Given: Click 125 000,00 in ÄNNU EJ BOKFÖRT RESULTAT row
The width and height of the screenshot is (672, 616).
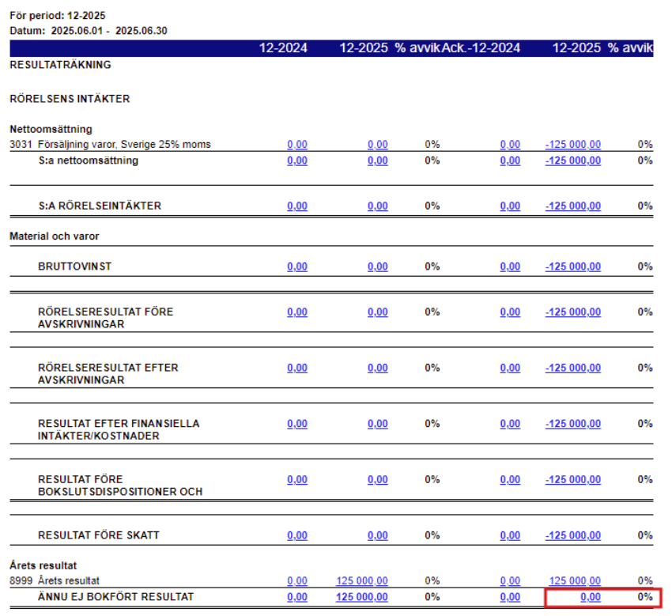Looking at the screenshot, I should (x=362, y=597).
